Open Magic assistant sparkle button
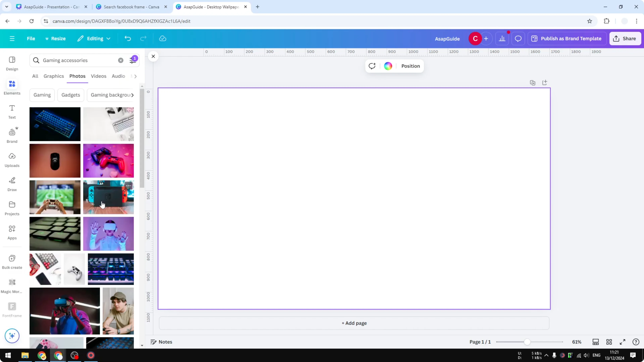The width and height of the screenshot is (644, 362). pos(12,336)
